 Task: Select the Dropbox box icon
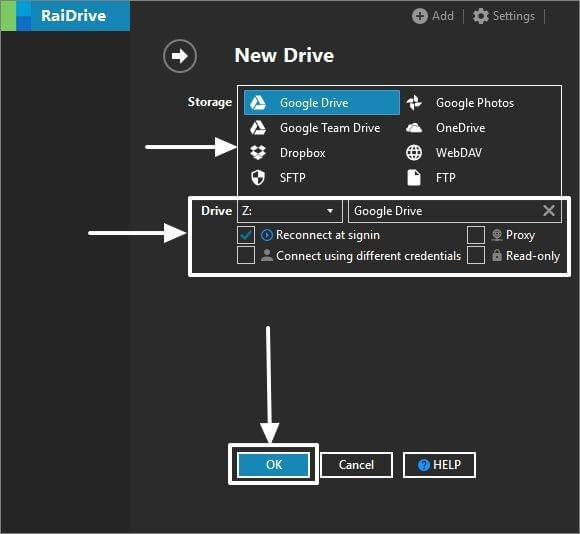click(258, 153)
